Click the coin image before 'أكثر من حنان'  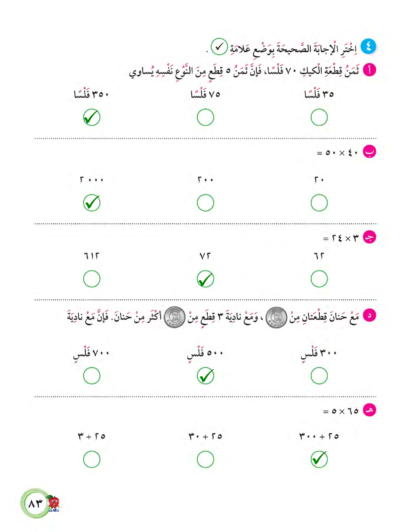point(174,317)
